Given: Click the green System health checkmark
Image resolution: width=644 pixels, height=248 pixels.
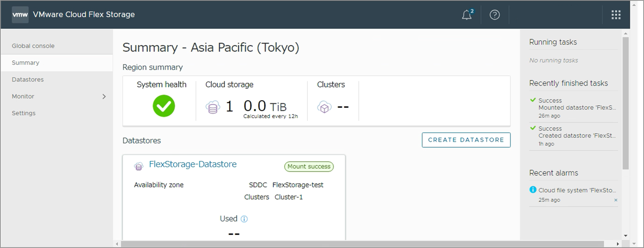Looking at the screenshot, I should 164,106.
